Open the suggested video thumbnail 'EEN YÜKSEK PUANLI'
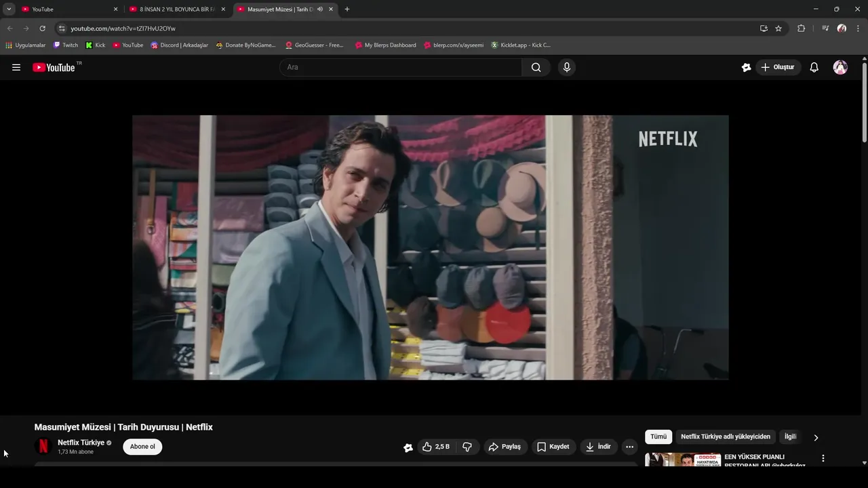Screen dimensions: 868x488 click(x=683, y=460)
